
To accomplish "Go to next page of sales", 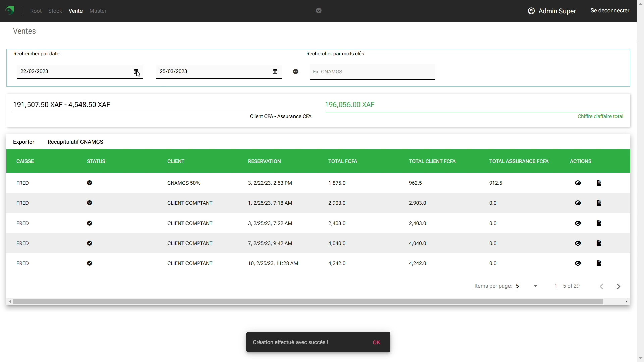I will (618, 286).
